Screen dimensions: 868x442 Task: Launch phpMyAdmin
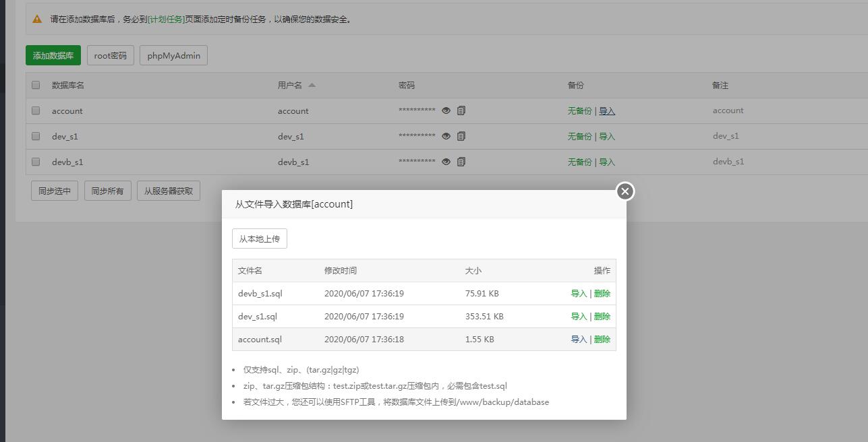[173, 55]
